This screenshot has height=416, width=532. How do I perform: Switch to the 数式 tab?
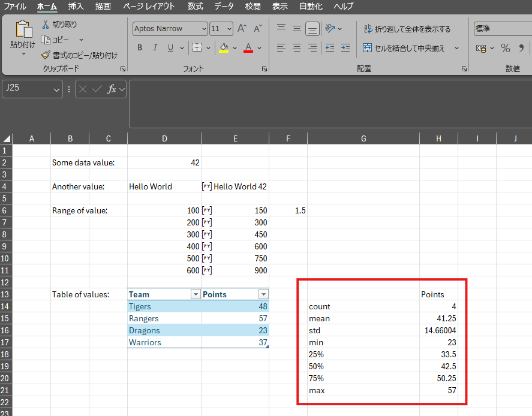(196, 6)
